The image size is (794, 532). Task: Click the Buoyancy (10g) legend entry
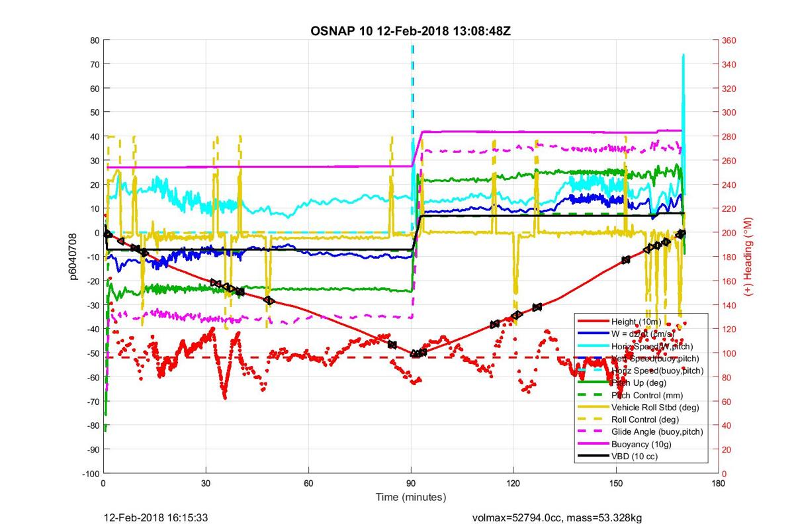(640, 444)
